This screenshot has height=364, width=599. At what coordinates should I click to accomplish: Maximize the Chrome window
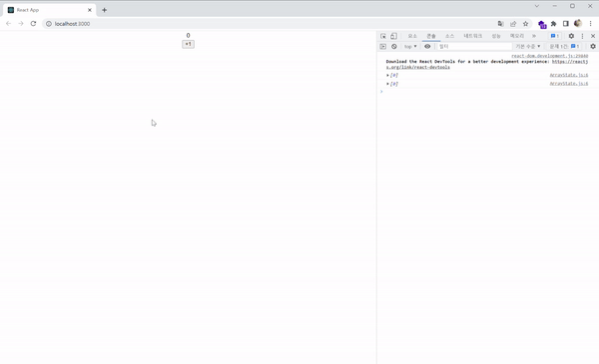tap(572, 6)
